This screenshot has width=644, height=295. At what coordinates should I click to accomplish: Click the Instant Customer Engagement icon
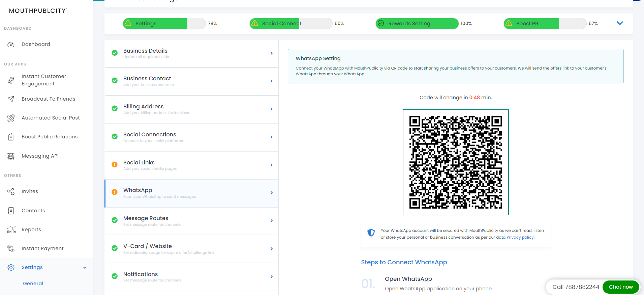(x=11, y=80)
